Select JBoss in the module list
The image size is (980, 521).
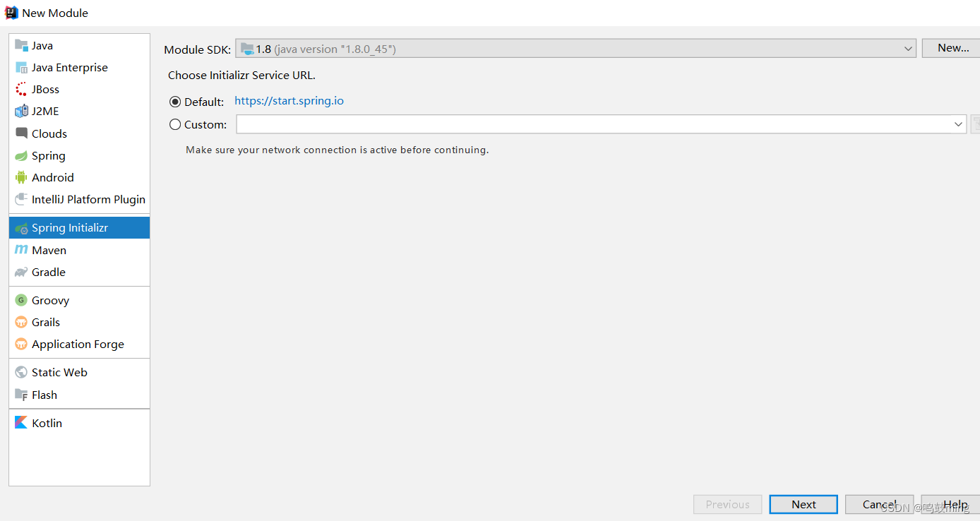79,90
